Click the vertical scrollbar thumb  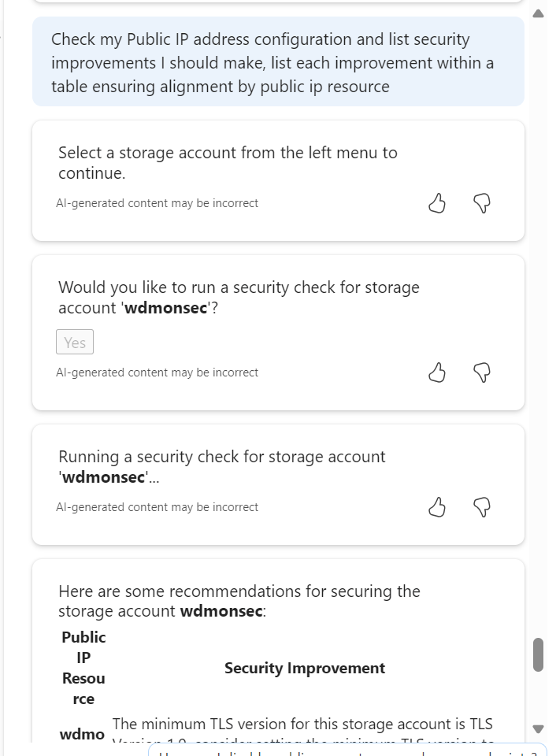click(x=539, y=654)
